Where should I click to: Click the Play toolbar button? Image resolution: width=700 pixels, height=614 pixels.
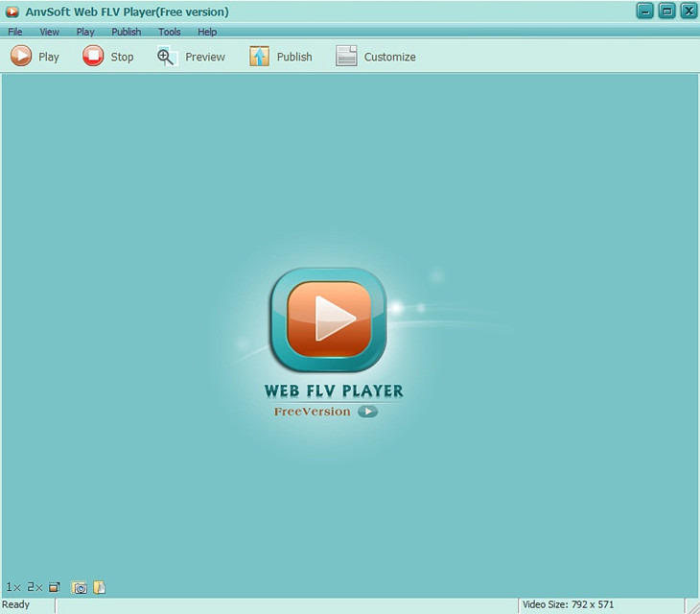pyautogui.click(x=35, y=57)
